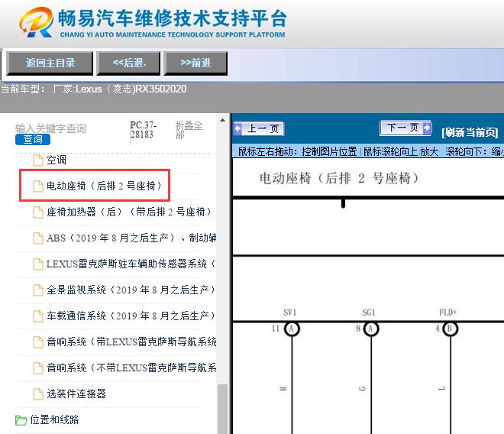The image size is (504, 434).
Task: Click the document icon beside 驻车辅助传感器系统
Action: (38, 264)
